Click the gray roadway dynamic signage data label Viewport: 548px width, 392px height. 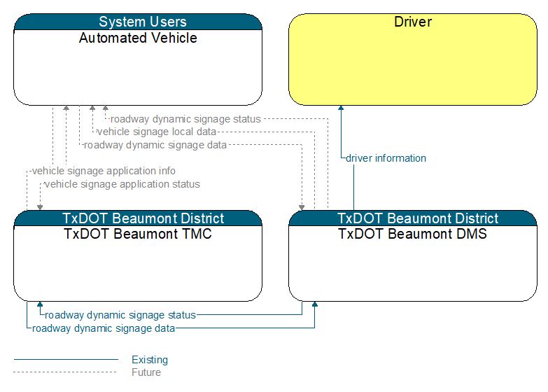[155, 145]
